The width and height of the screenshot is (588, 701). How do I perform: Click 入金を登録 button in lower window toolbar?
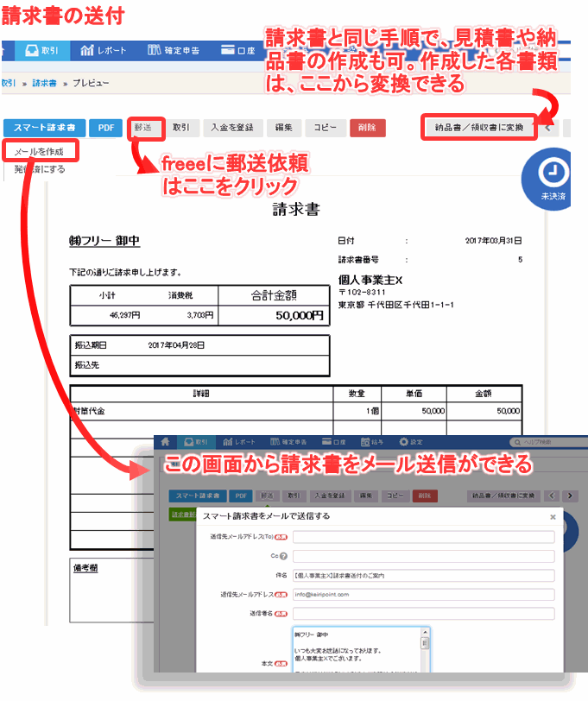pos(330,496)
